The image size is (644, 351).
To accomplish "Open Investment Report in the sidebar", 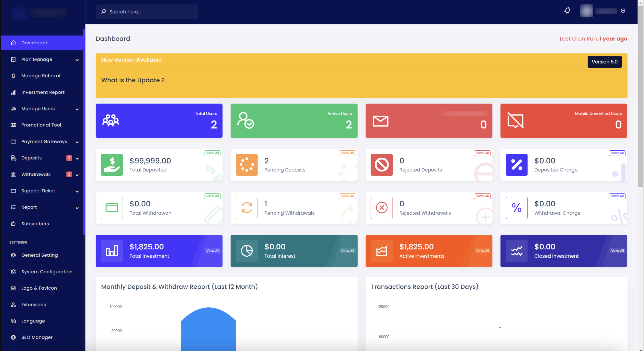I will pos(43,92).
